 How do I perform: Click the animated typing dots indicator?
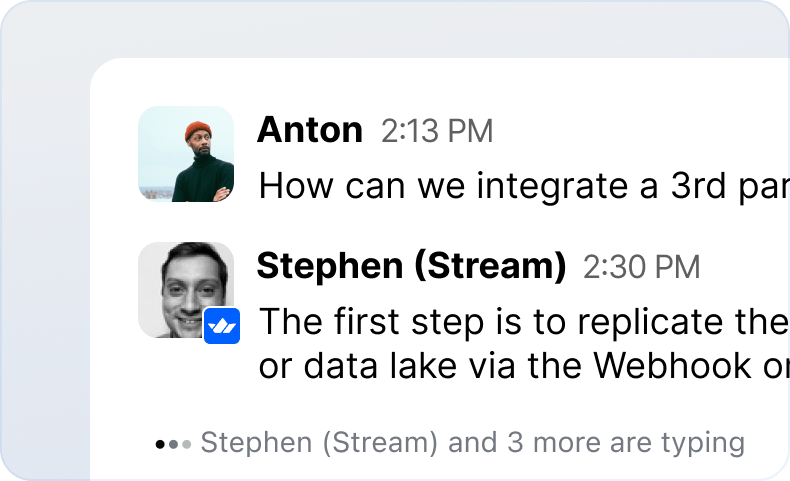coord(173,443)
